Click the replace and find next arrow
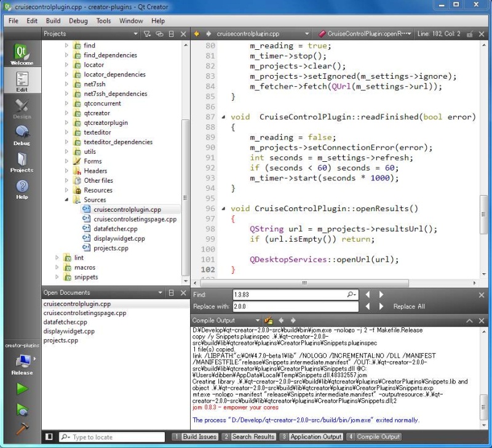 [381, 306]
